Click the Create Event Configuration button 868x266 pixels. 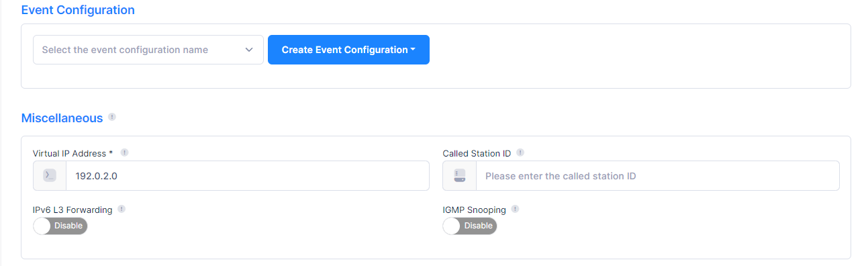click(x=348, y=50)
